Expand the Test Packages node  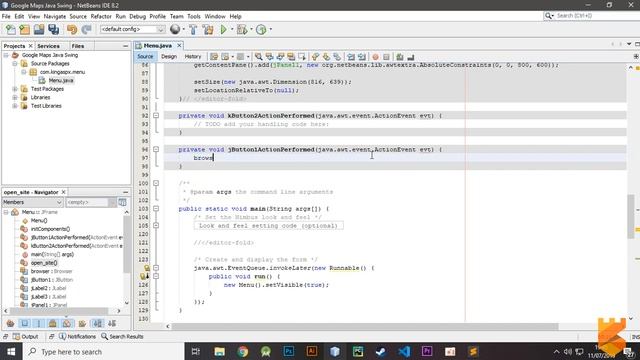[15, 89]
